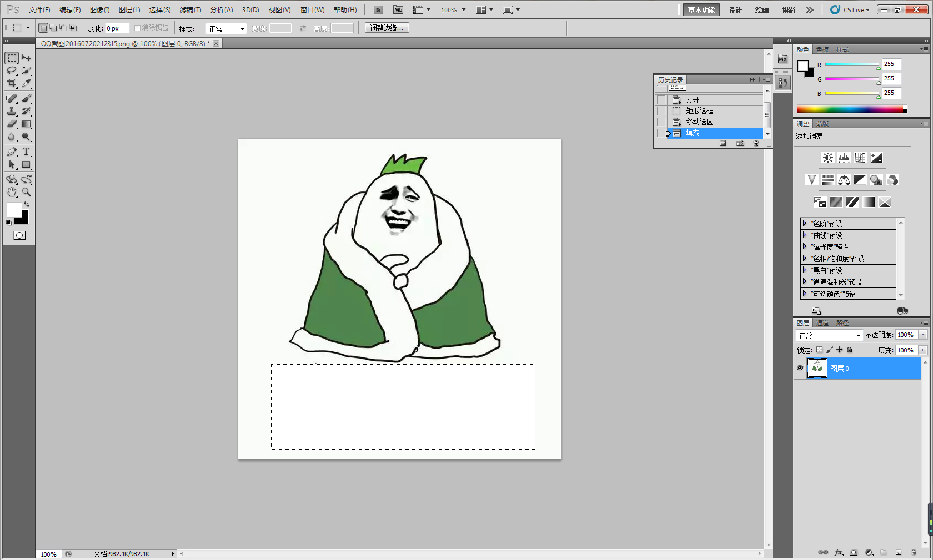Open layer blend mode 正常 dropdown
Screen dimensions: 933x560
tap(829, 336)
